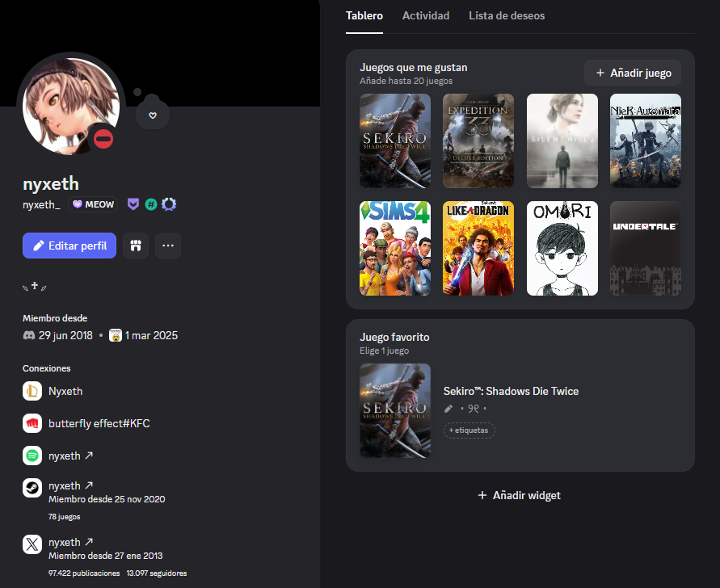Select the Sekiro cover in liked games
The width and height of the screenshot is (720, 588).
[x=395, y=141]
